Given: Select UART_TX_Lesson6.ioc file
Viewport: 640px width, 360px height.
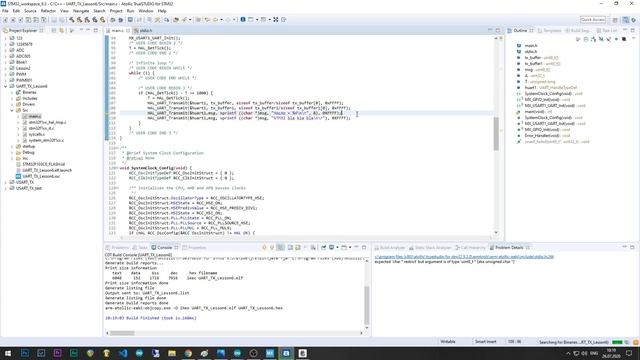Looking at the screenshot, I should tap(41, 176).
